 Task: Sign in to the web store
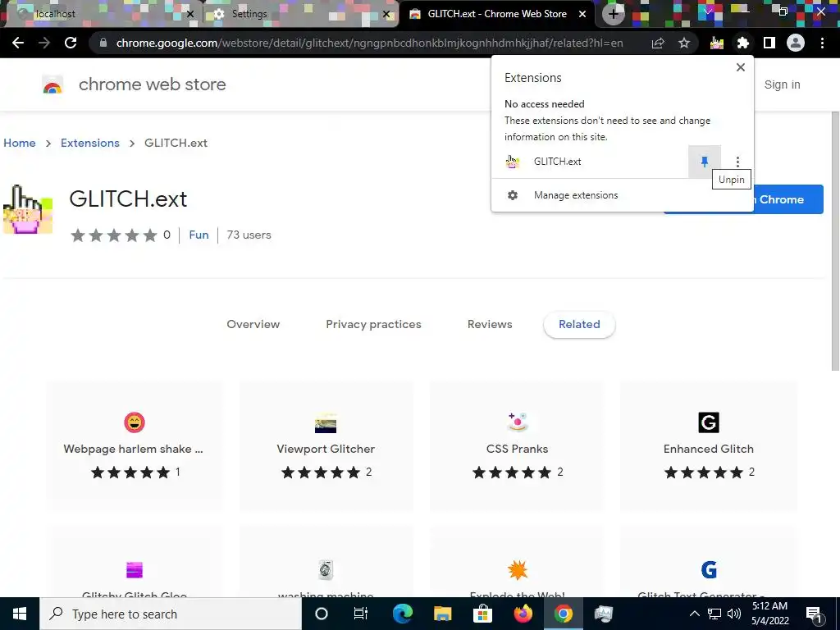[x=782, y=84]
